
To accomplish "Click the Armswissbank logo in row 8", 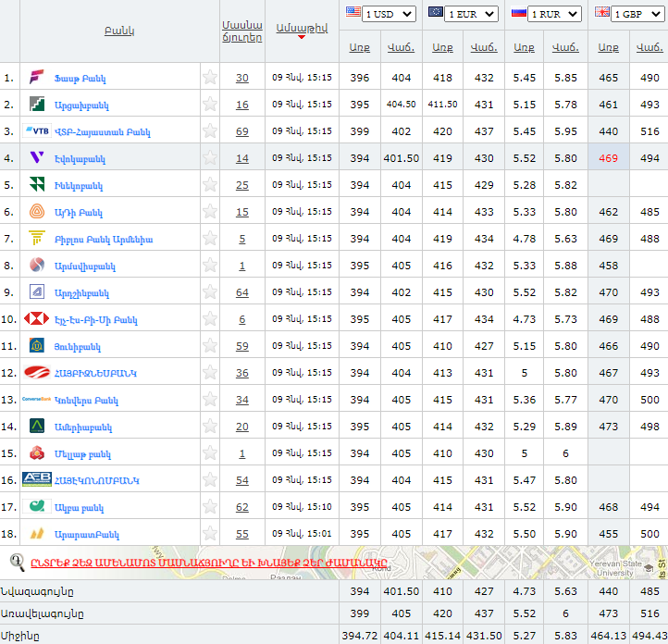I will [37, 265].
